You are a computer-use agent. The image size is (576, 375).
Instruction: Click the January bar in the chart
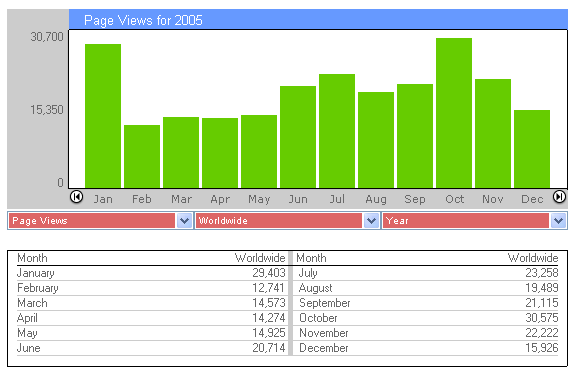[103, 116]
